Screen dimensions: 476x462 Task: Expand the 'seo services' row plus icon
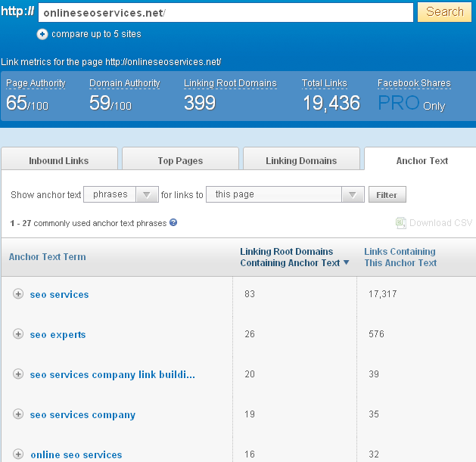18,294
